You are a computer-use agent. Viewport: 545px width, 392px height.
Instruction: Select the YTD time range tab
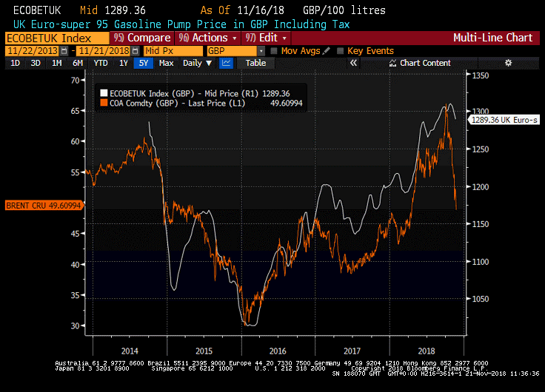101,63
